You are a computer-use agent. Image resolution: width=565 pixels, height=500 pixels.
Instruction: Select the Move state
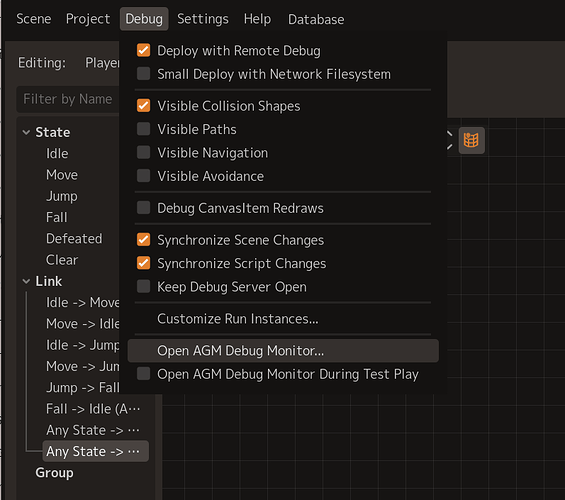tap(62, 175)
